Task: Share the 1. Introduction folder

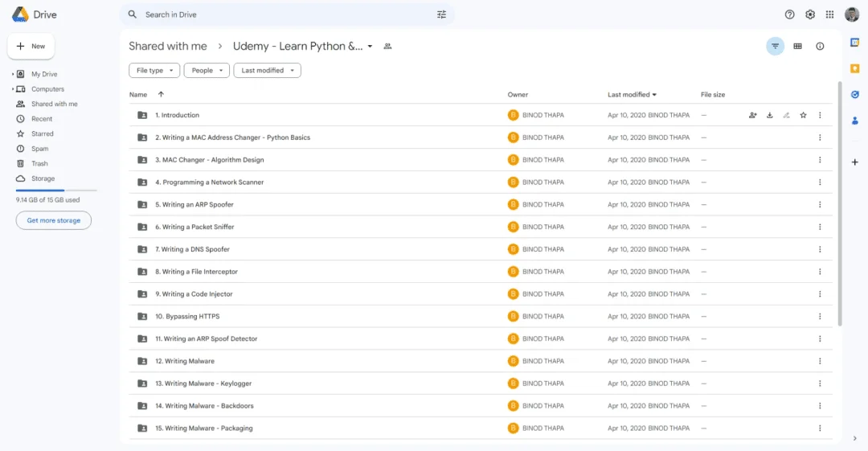Action: click(x=753, y=115)
